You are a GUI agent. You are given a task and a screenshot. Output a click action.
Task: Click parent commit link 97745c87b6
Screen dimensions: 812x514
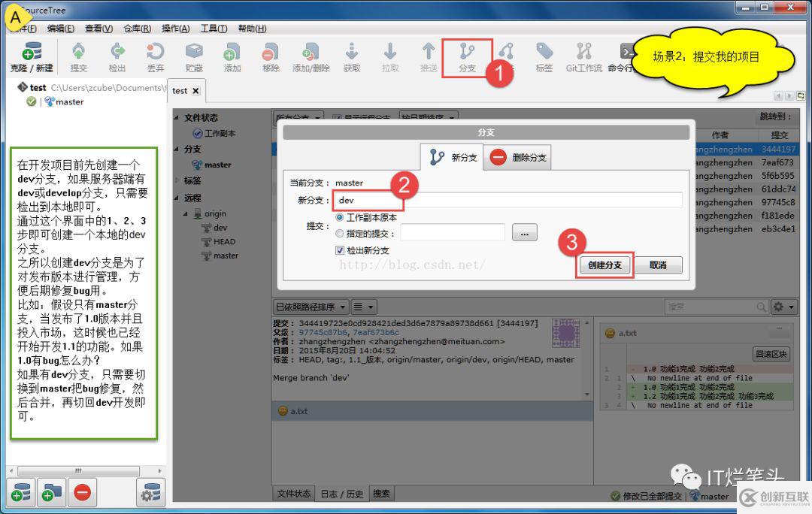(323, 332)
